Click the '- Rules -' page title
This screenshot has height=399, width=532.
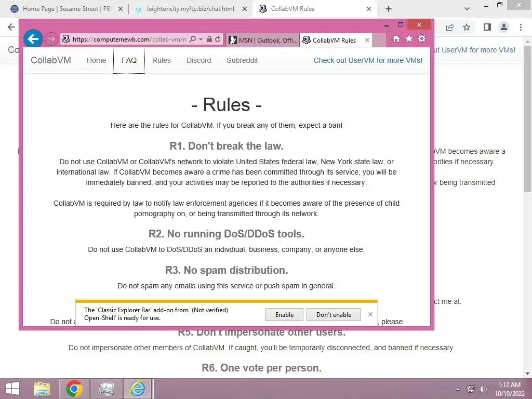point(227,104)
